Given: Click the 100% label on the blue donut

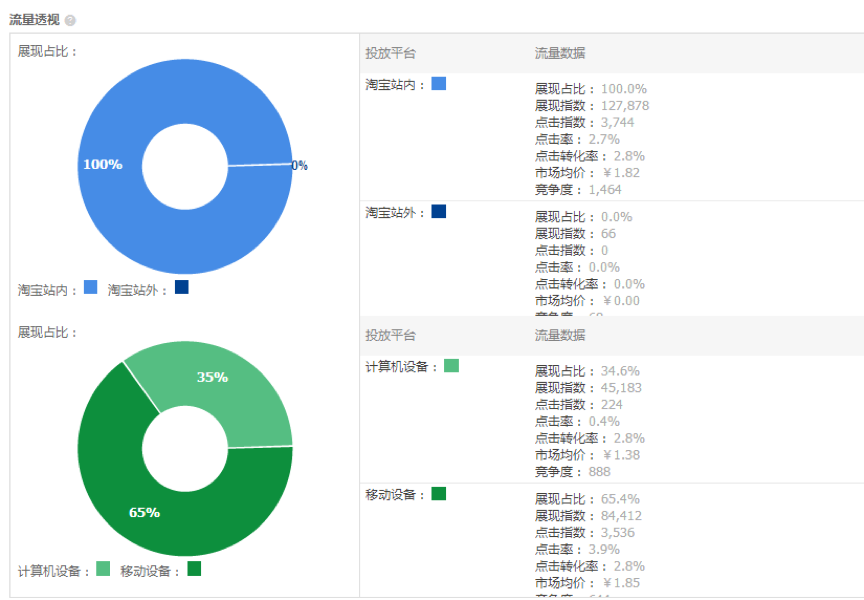Looking at the screenshot, I should 102,164.
